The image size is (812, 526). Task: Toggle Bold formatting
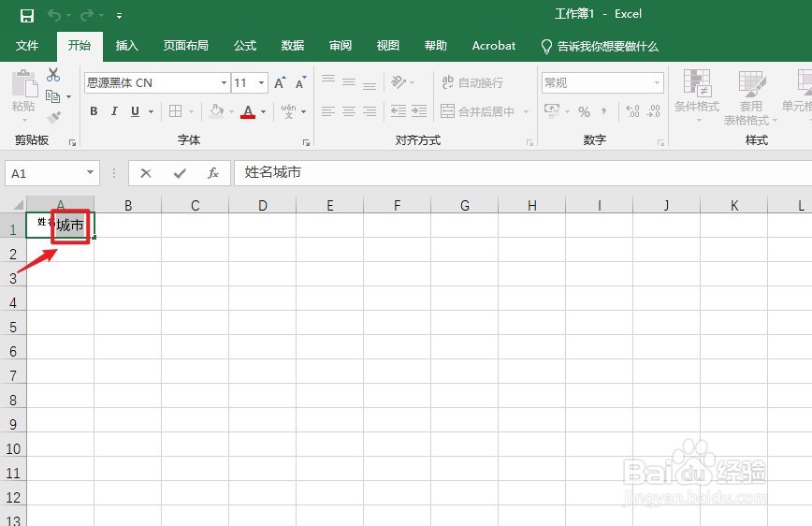click(x=94, y=110)
